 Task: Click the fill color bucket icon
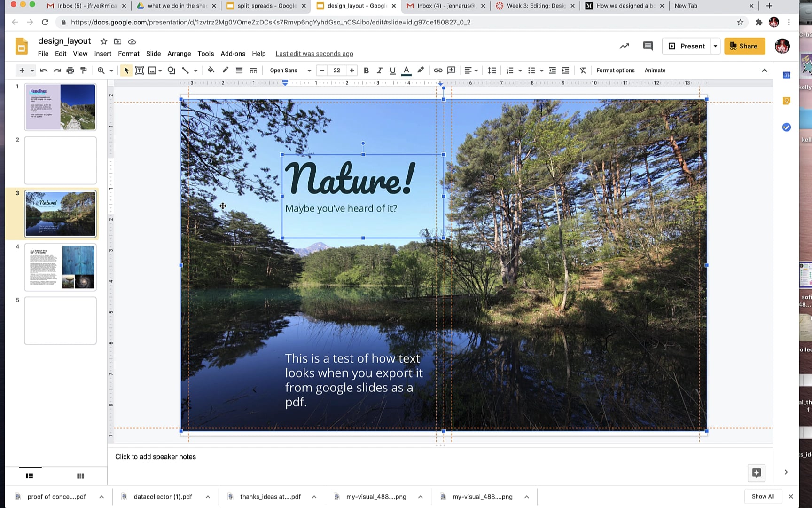point(211,70)
